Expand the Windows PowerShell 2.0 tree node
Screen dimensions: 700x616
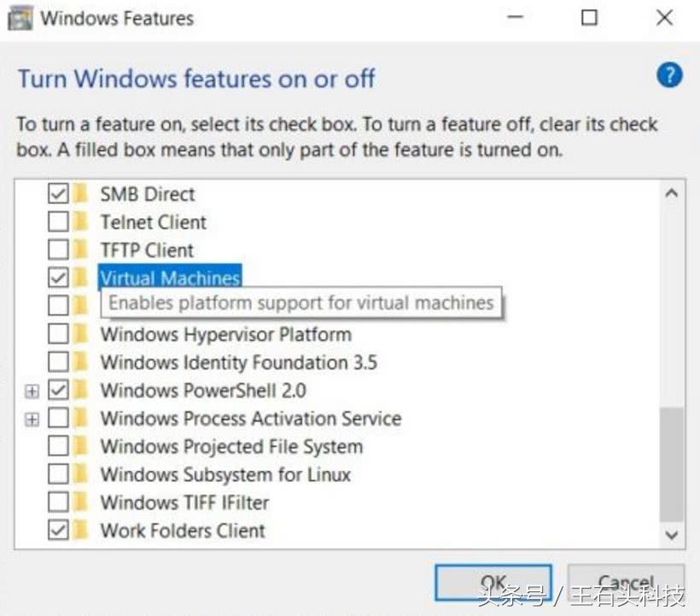coord(32,392)
